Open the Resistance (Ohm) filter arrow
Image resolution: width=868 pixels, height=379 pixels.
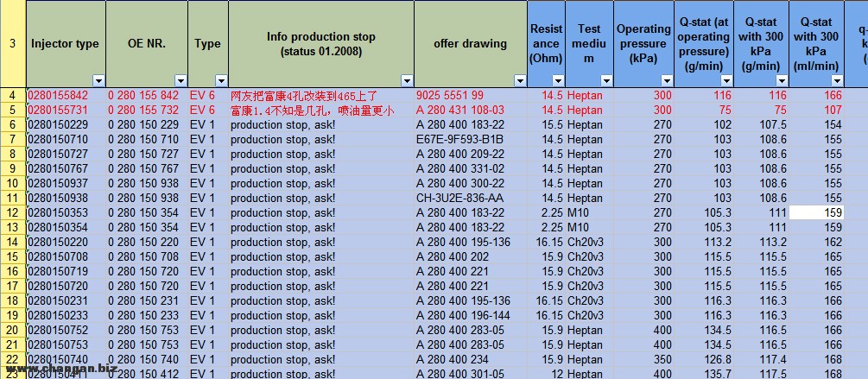coord(557,80)
